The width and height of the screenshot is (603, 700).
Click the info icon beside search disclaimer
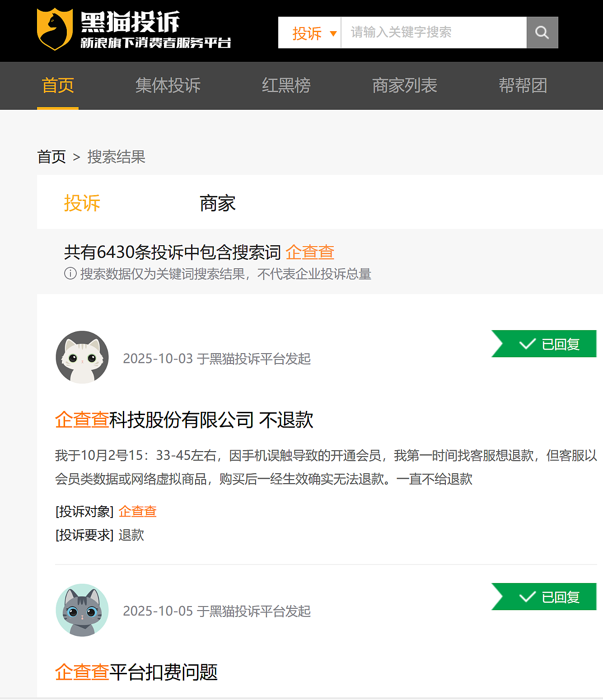(x=70, y=273)
